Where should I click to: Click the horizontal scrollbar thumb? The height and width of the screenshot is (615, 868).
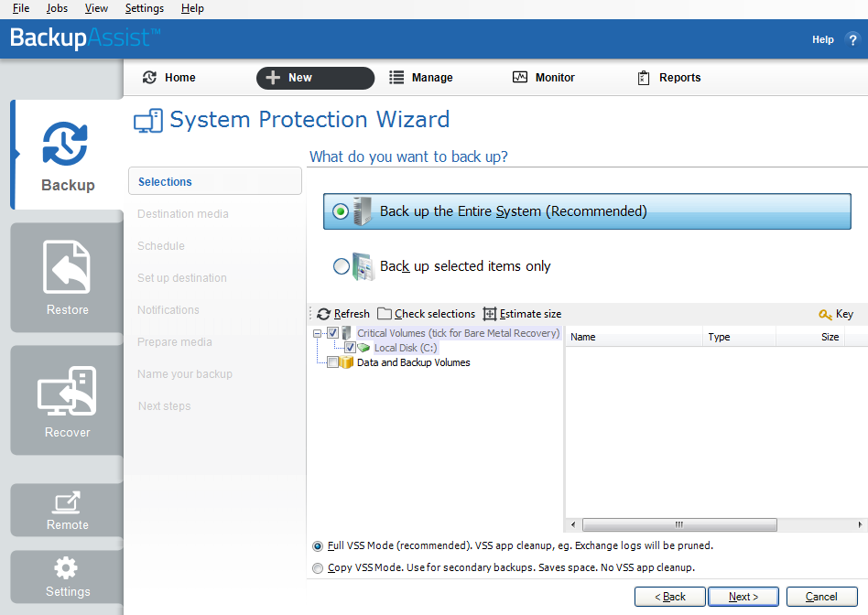click(x=679, y=524)
